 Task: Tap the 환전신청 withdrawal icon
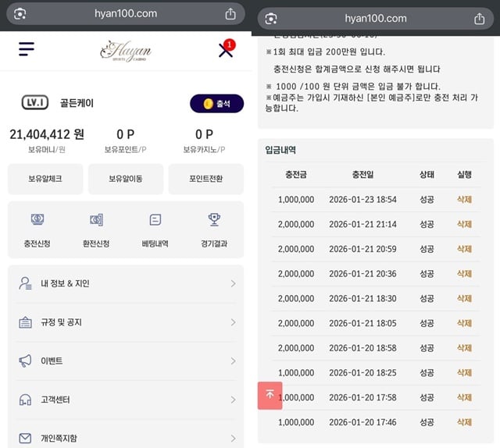(96, 220)
